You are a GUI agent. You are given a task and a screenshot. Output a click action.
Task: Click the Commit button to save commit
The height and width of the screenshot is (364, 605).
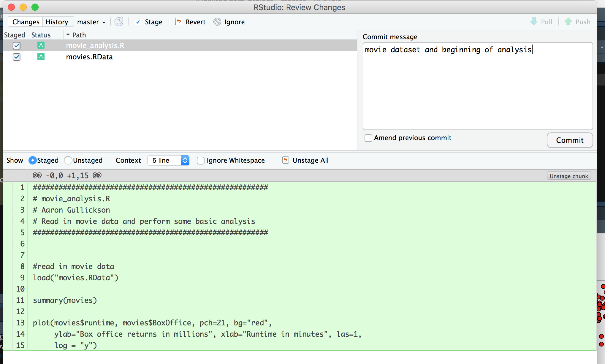[x=570, y=140]
